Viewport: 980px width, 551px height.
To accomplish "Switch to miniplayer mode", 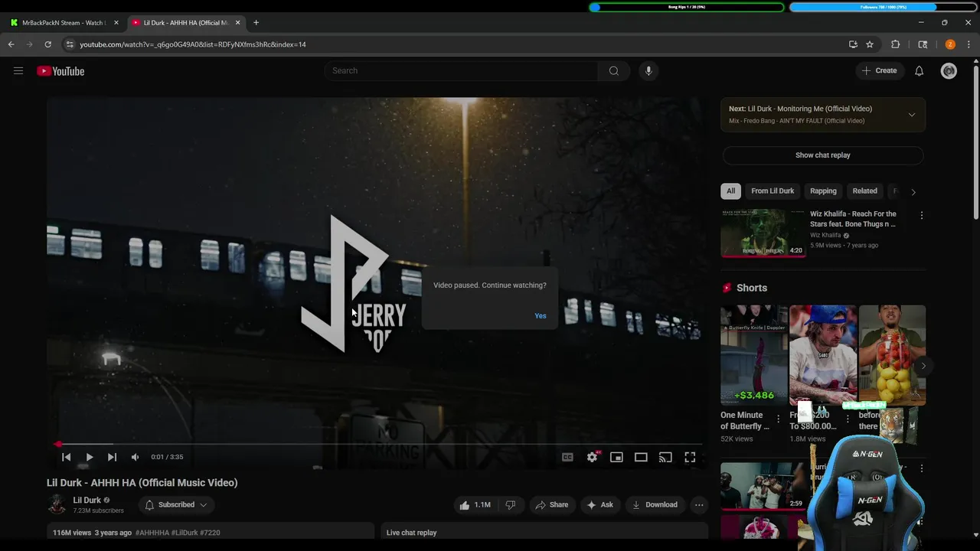I will coord(616,457).
